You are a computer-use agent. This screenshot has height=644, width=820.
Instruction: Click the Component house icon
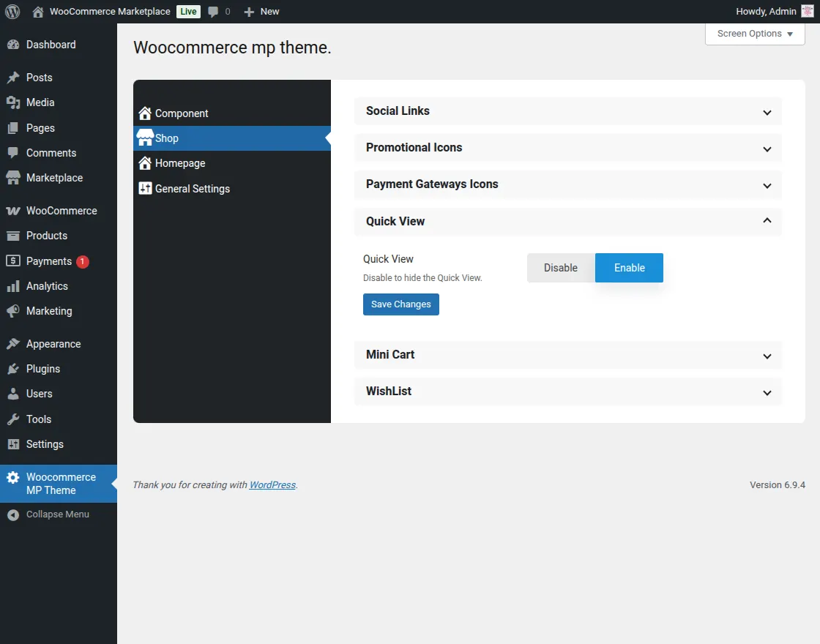click(145, 113)
